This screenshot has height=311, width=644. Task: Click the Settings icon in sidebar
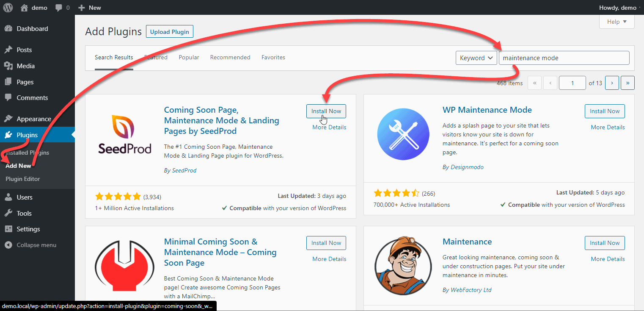click(8, 229)
